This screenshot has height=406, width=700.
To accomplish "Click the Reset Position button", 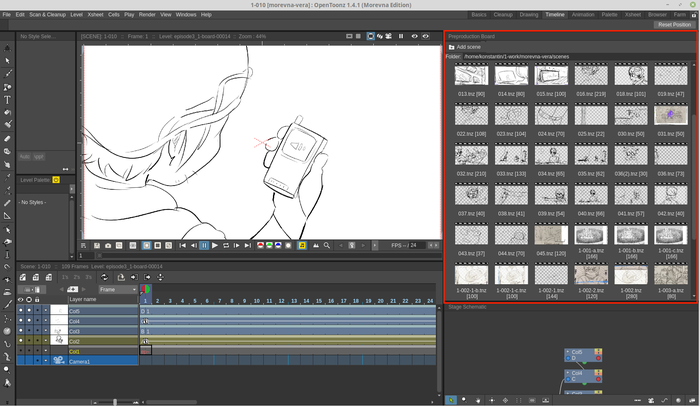I will 673,24.
